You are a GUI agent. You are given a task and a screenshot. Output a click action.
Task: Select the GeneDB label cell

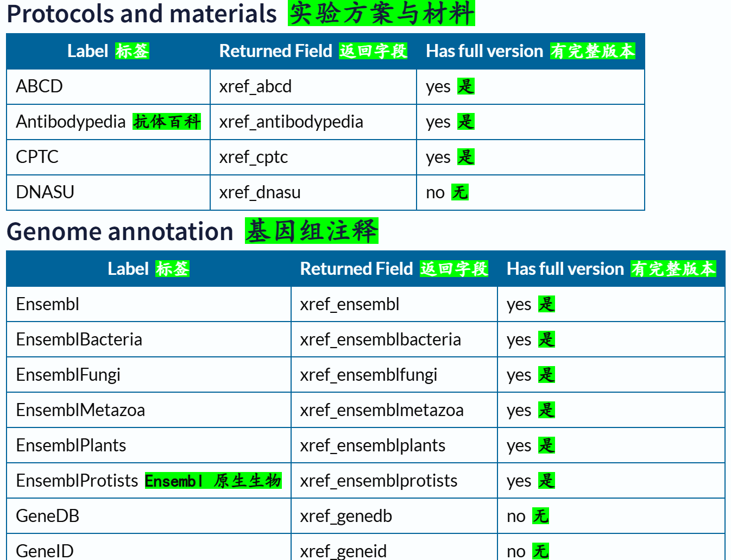point(149,516)
